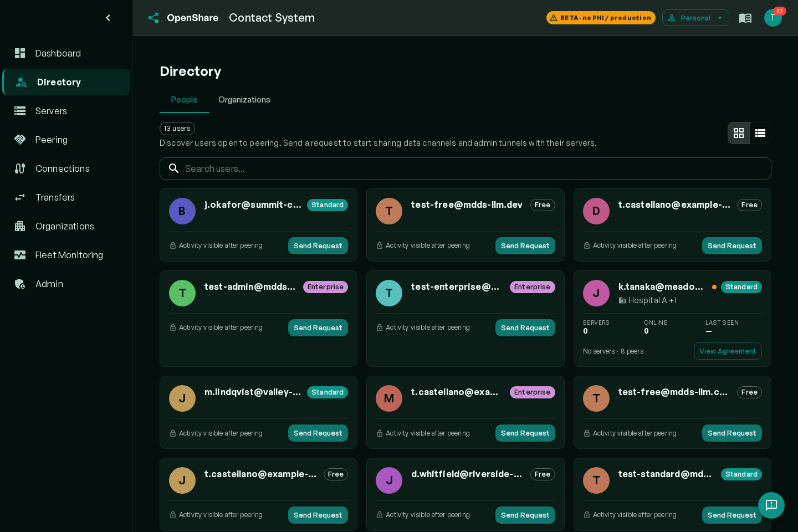This screenshot has height=532, width=798.
Task: Open Transfers from the sidebar
Action: [x=66, y=197]
